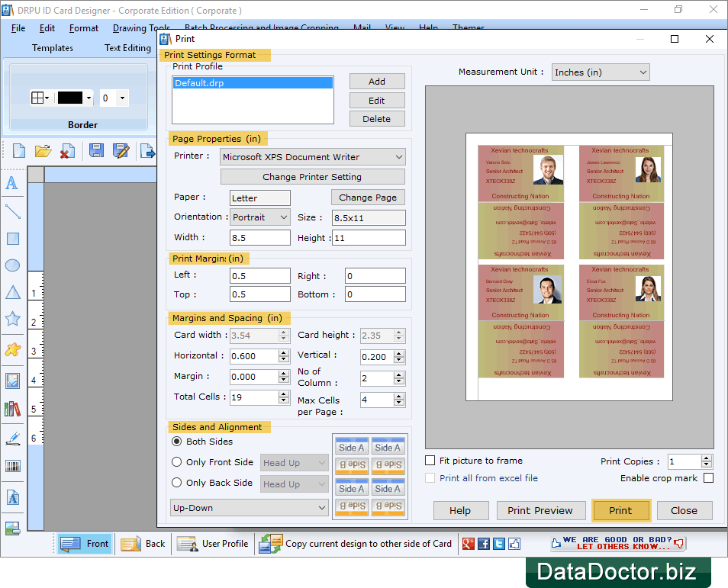Open the Printer selection dropdown
The height and width of the screenshot is (588, 728).
click(x=312, y=157)
